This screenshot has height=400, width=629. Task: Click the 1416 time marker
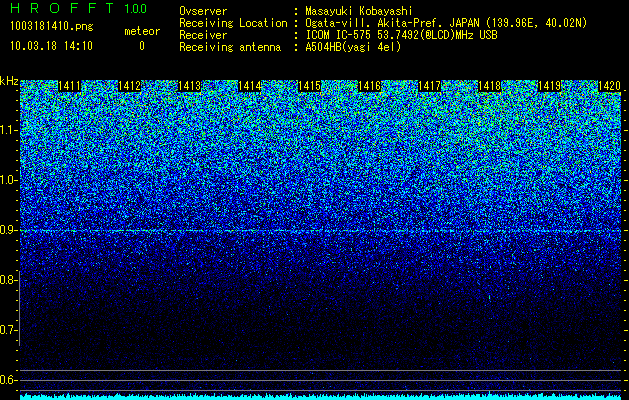point(369,86)
